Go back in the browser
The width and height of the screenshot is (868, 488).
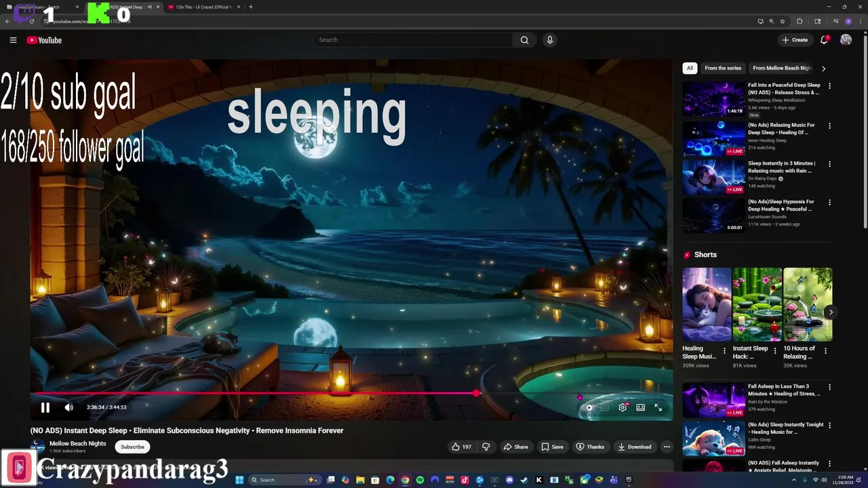point(7,21)
